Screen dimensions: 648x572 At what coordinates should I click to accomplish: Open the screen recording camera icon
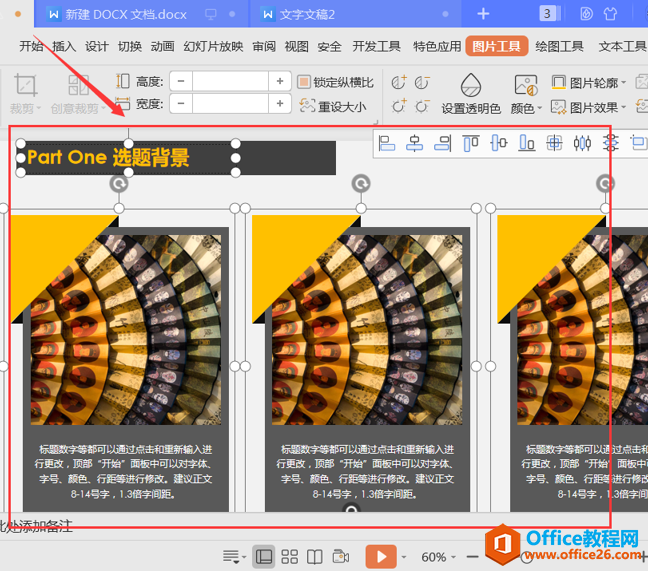click(x=341, y=557)
